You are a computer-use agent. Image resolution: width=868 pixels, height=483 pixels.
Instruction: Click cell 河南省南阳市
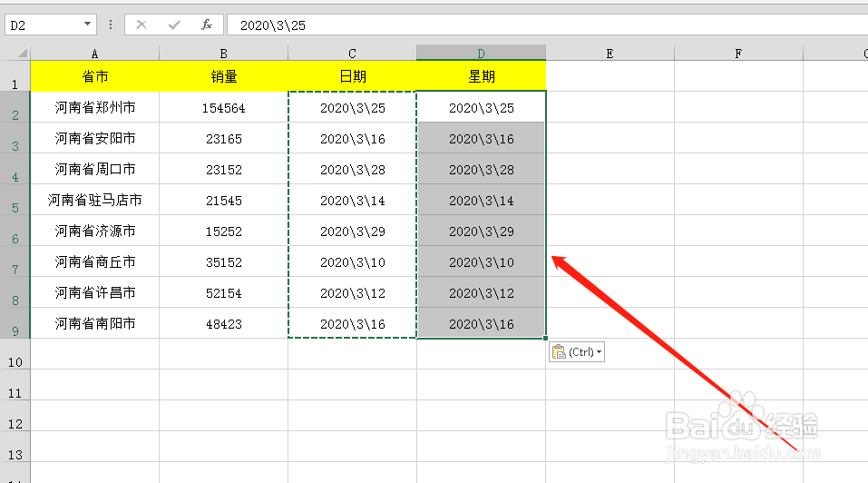click(94, 323)
